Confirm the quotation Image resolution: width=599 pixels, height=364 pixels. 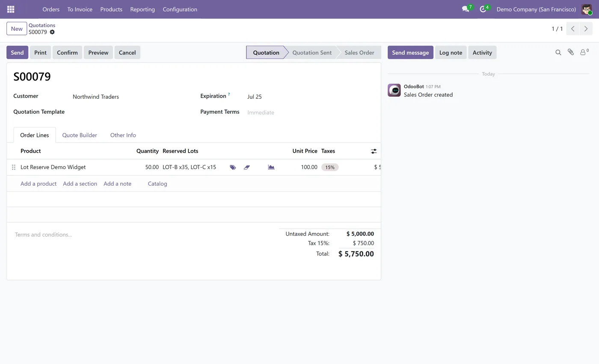click(x=67, y=52)
